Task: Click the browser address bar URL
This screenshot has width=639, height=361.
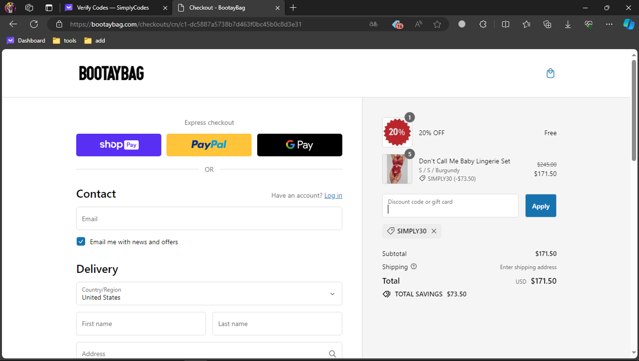Action: coord(185,24)
